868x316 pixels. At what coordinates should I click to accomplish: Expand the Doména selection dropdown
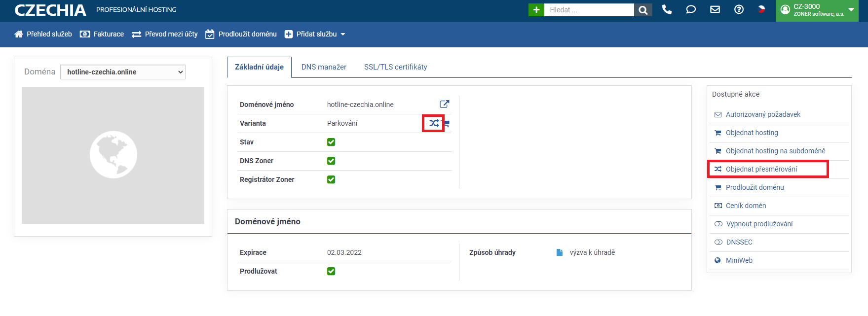tap(123, 72)
